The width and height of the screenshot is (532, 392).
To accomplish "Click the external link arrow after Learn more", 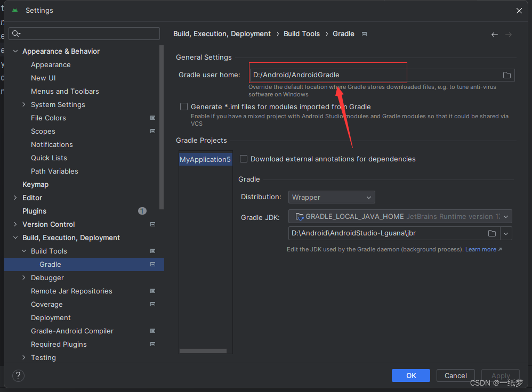I will [x=500, y=249].
